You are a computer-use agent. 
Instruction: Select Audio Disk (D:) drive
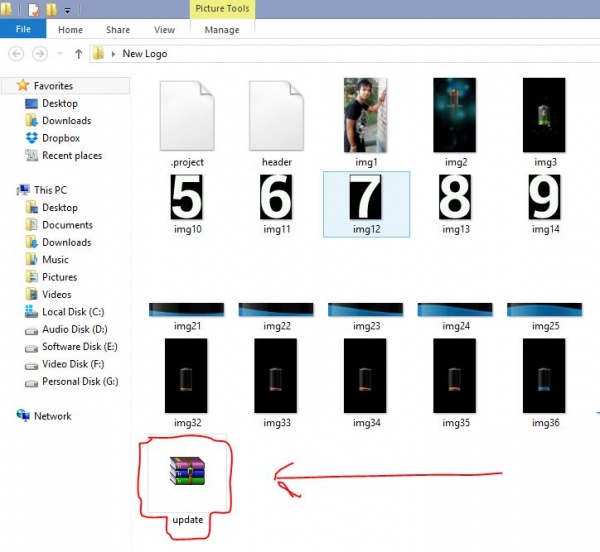click(x=75, y=329)
